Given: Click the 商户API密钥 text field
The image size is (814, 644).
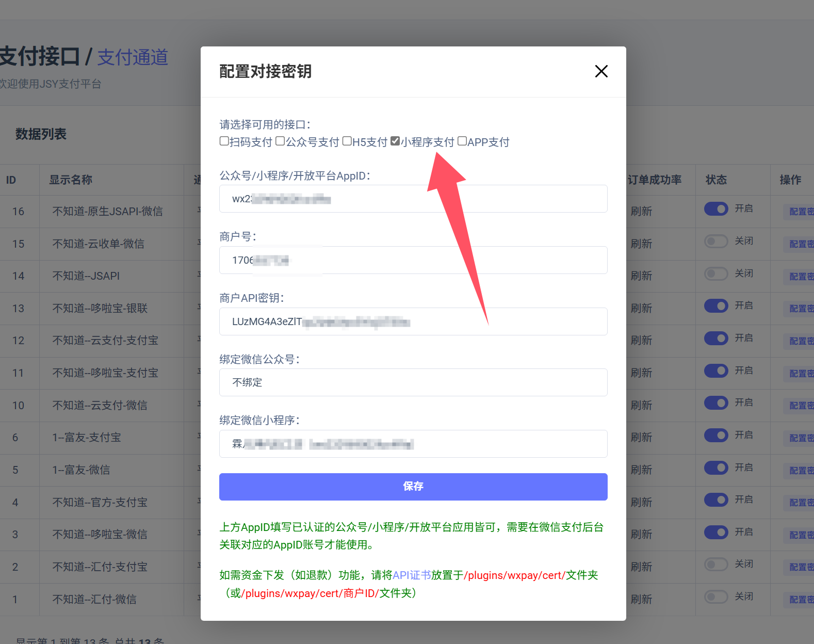Looking at the screenshot, I should click(x=413, y=321).
